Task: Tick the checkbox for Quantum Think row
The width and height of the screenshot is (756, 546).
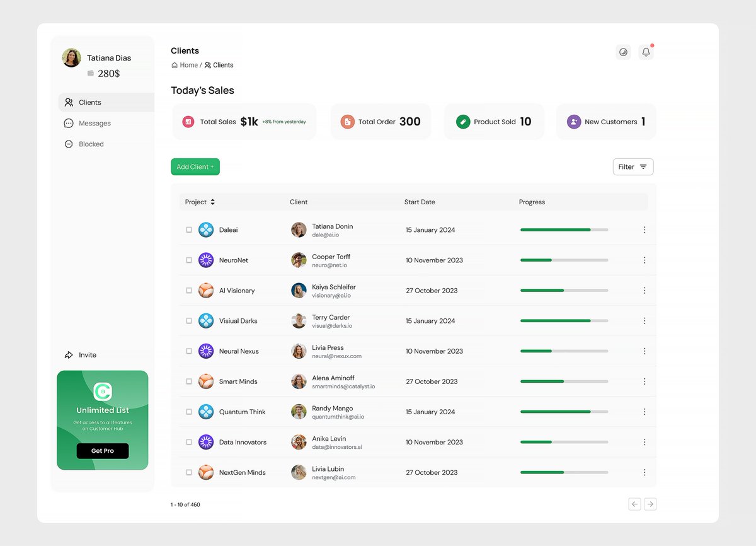Action: tap(188, 412)
